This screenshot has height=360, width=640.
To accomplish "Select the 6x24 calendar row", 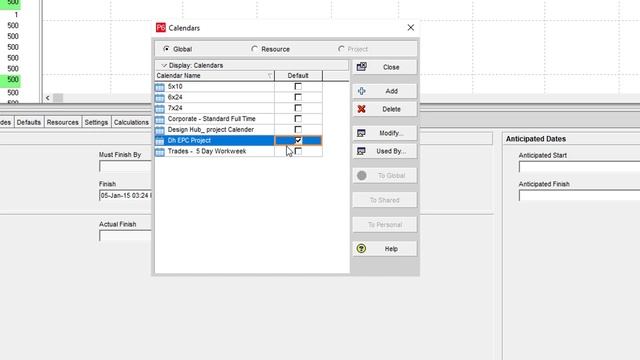I will 238,97.
